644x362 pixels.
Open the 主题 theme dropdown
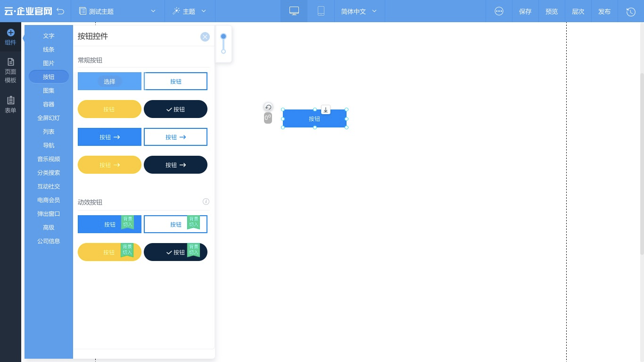point(190,11)
